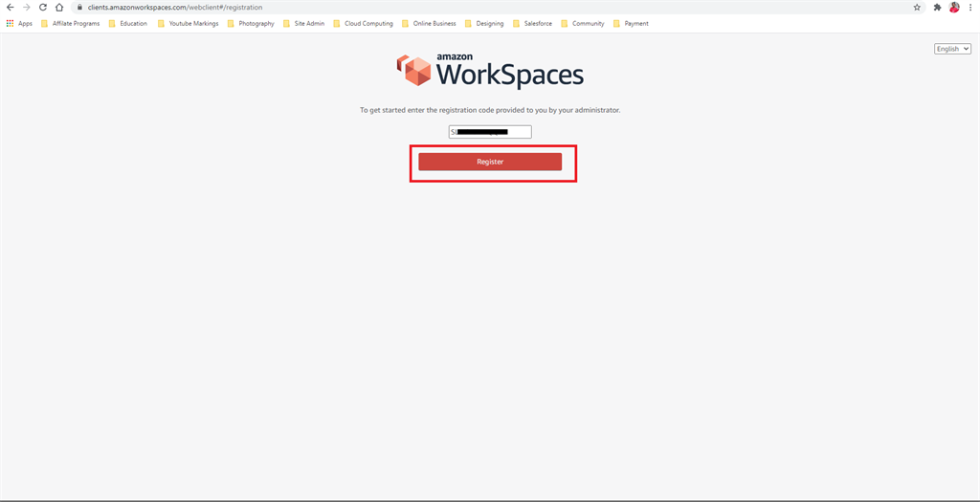
Task: Bookmark this page with star icon
Action: tap(917, 8)
